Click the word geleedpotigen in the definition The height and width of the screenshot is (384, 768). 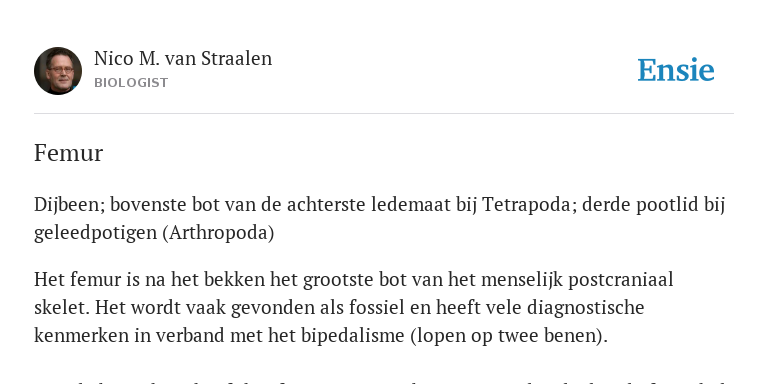pyautogui.click(x=96, y=233)
